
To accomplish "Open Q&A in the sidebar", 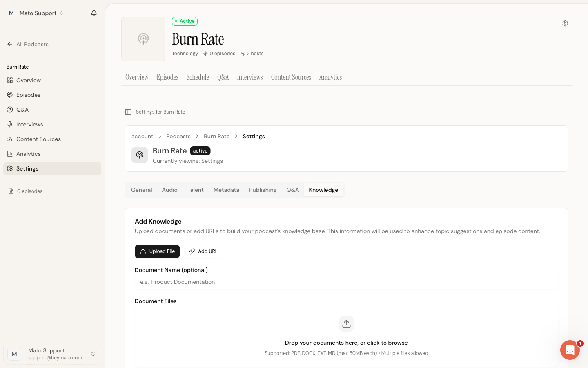I will tap(52, 110).
